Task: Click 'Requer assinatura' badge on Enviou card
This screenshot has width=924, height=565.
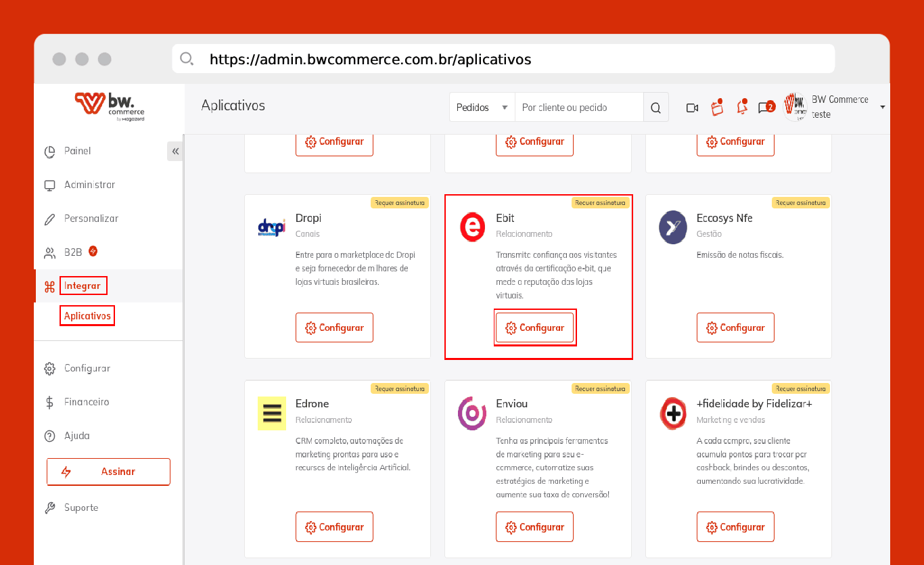Action: click(x=600, y=388)
